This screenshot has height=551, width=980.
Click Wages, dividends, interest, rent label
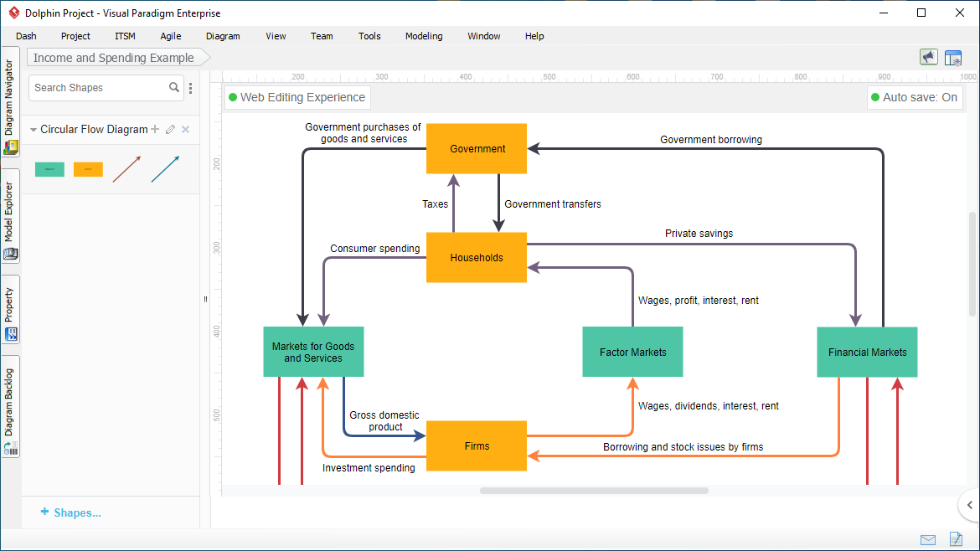pos(708,406)
